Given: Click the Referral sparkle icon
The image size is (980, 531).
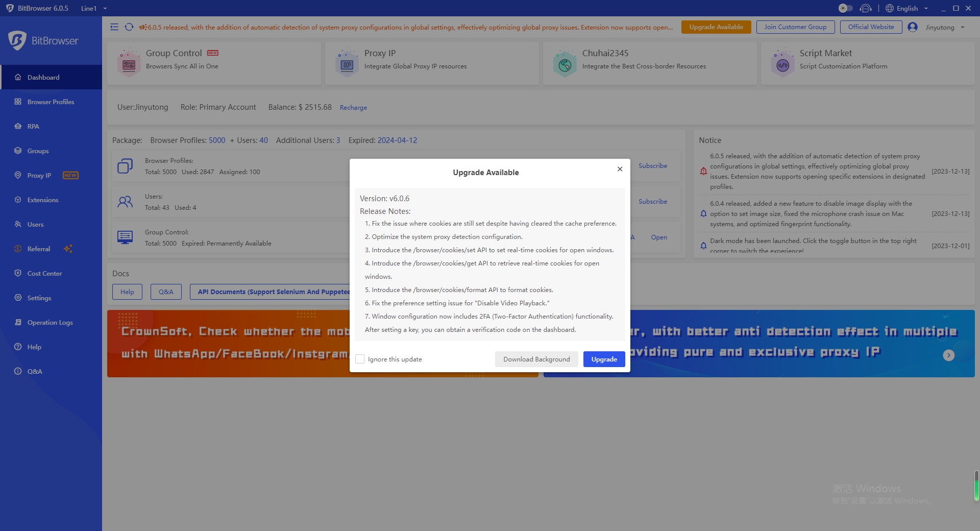Looking at the screenshot, I should [x=68, y=249].
